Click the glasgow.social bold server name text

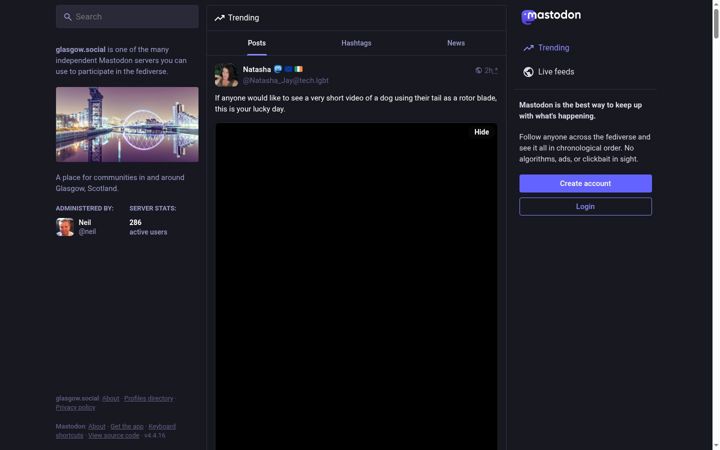(x=81, y=50)
